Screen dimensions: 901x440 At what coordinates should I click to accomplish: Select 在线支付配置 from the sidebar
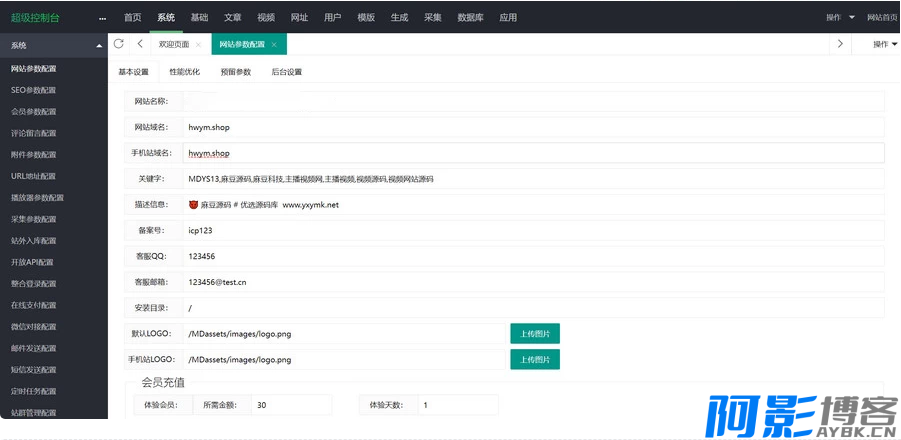pyautogui.click(x=34, y=305)
